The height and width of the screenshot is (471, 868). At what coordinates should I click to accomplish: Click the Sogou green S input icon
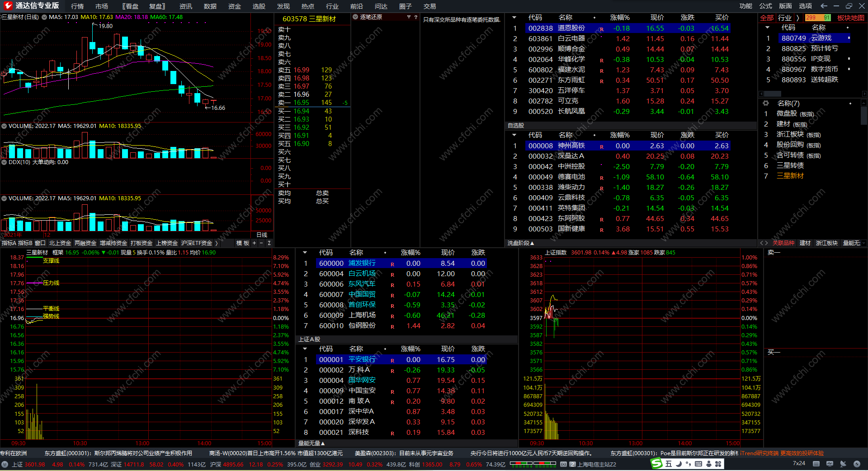tap(656, 464)
